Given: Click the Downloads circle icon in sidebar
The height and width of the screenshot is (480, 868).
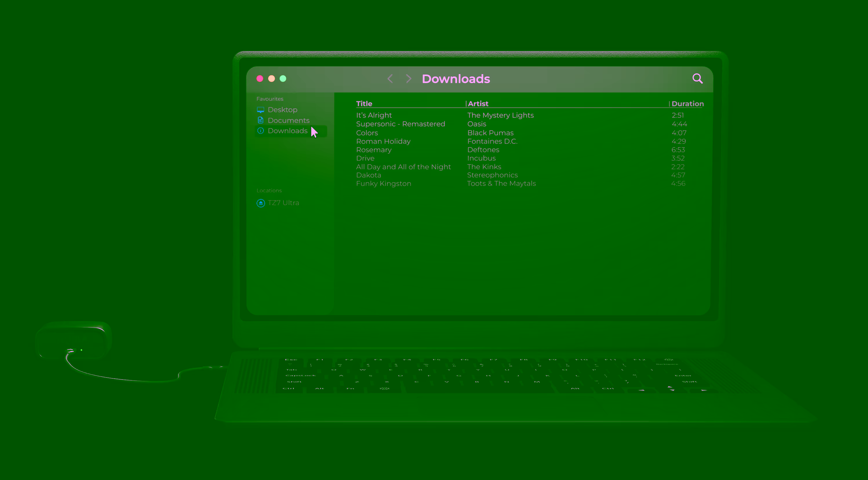Looking at the screenshot, I should click(x=261, y=131).
